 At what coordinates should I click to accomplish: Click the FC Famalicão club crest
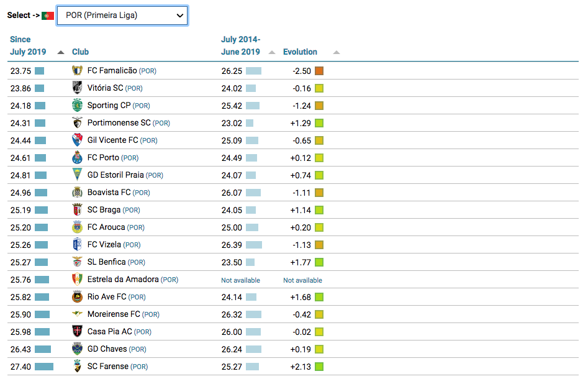pyautogui.click(x=77, y=71)
